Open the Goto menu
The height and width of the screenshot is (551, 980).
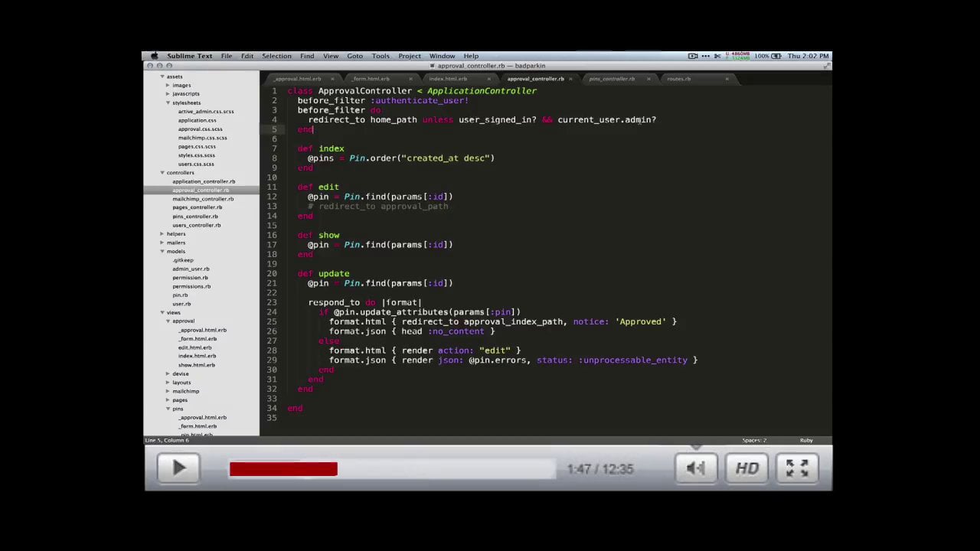pos(355,56)
